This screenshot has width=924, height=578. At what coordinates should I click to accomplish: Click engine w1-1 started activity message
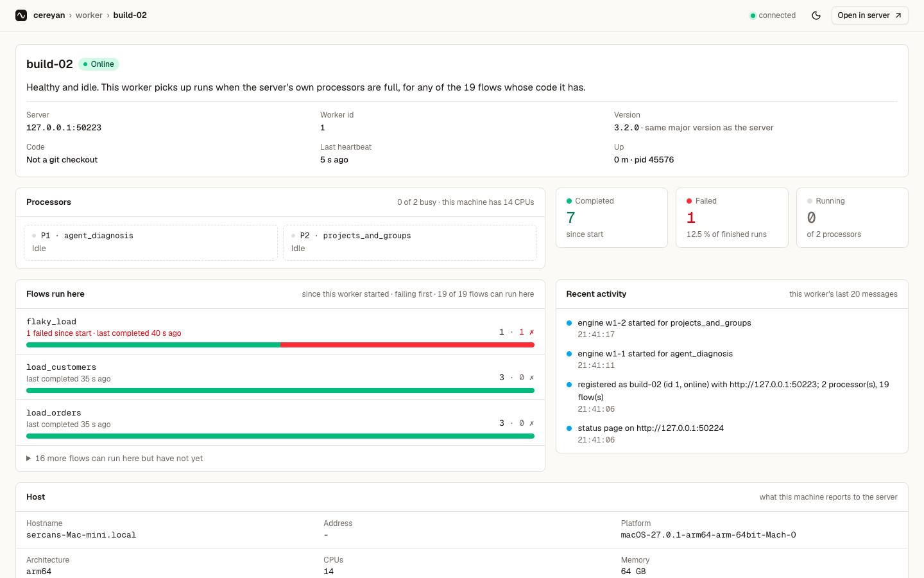(x=655, y=354)
